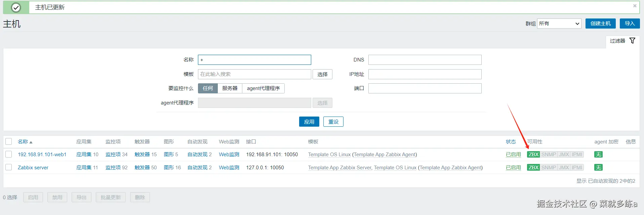The width and height of the screenshot is (644, 215).
Task: Open Template App Zabbix Server link
Action: click(339, 168)
